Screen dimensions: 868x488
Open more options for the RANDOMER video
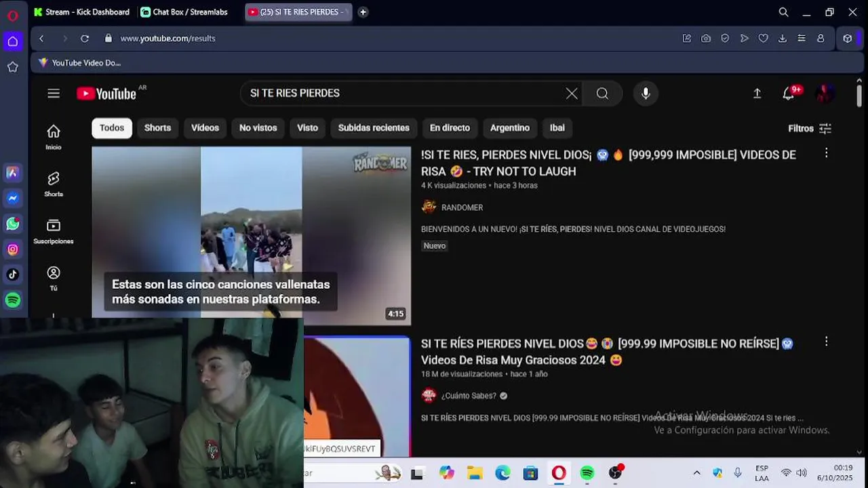[x=826, y=153]
